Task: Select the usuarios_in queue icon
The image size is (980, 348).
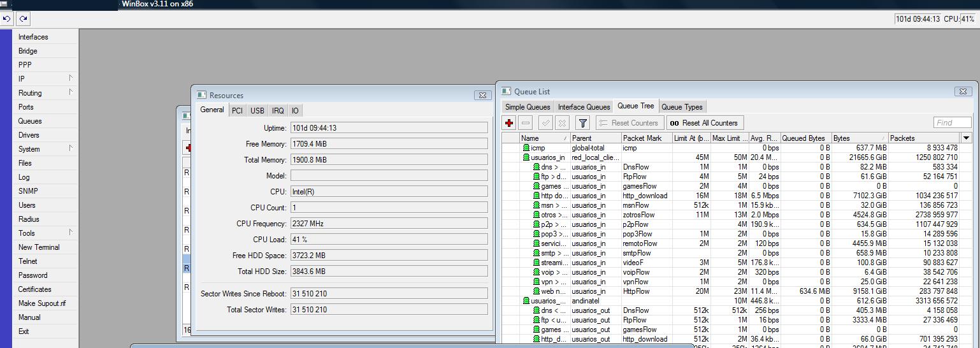Action: (526, 157)
